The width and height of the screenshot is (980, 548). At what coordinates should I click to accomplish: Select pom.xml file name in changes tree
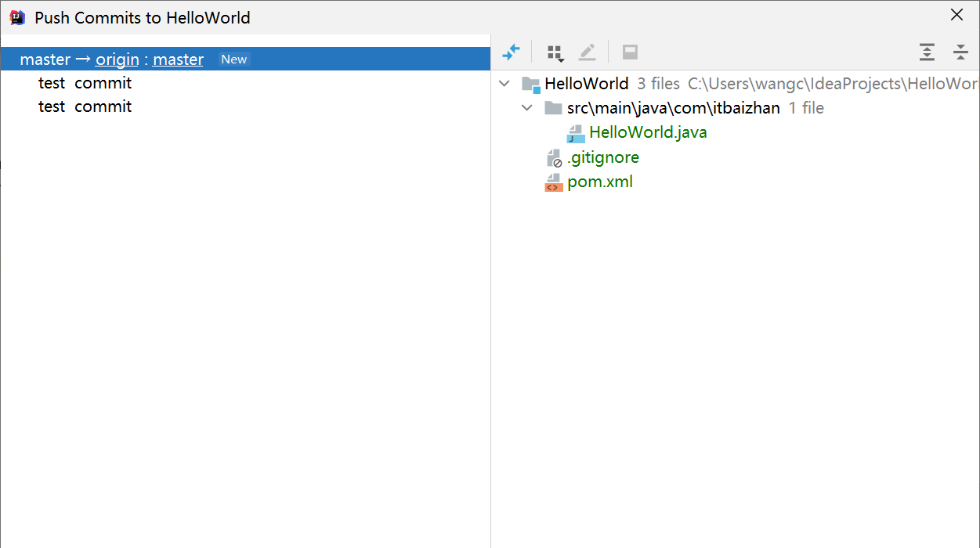pyautogui.click(x=600, y=182)
